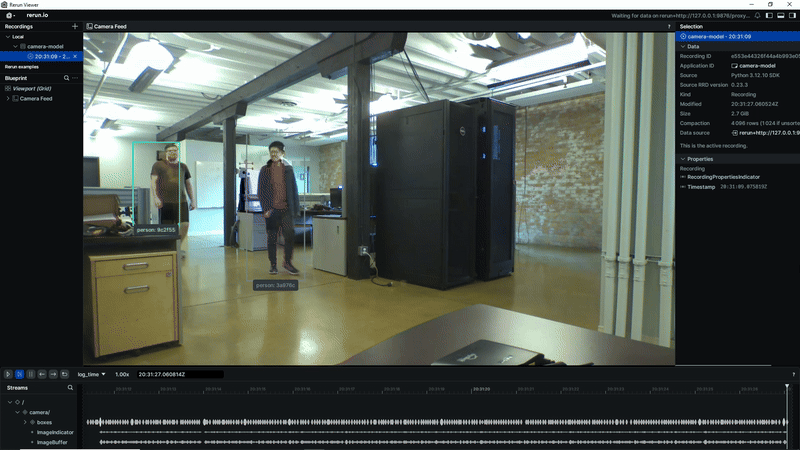The width and height of the screenshot is (800, 450).
Task: Collapse the Data section in Selection
Action: tap(683, 46)
